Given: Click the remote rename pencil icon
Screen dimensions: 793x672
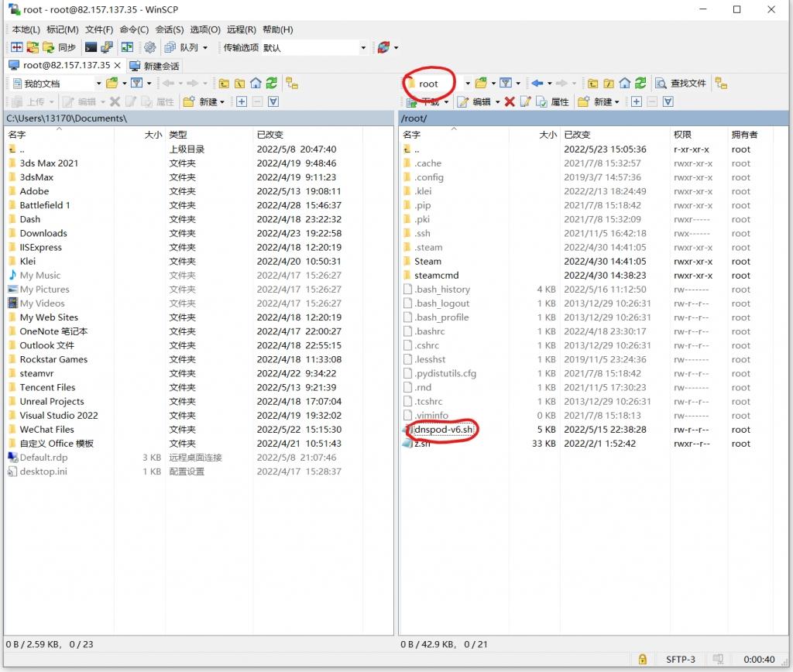Looking at the screenshot, I should coord(526,101).
